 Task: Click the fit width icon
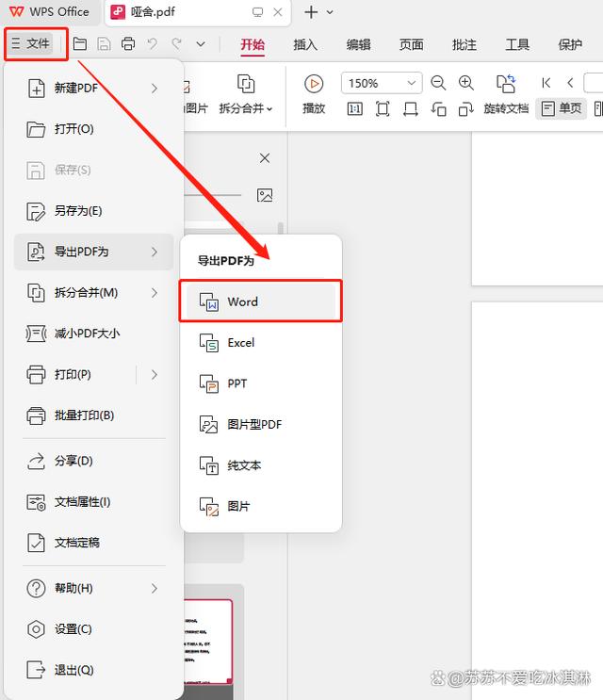410,109
